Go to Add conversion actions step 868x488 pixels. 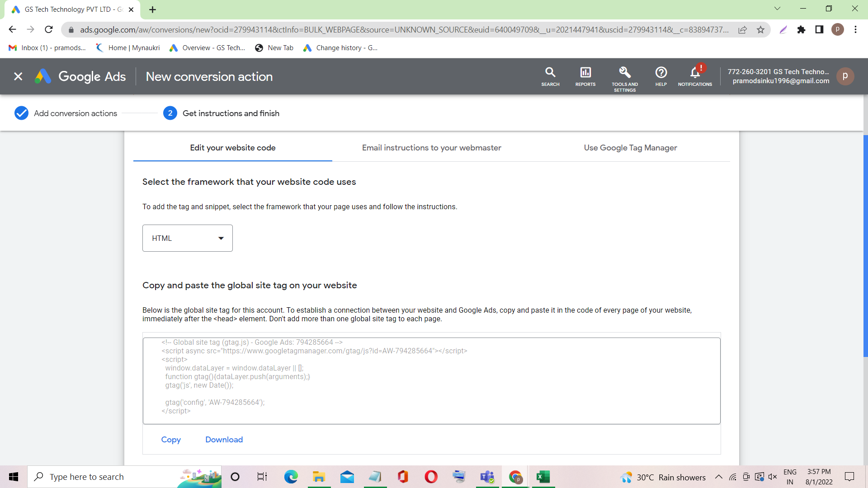75,113
